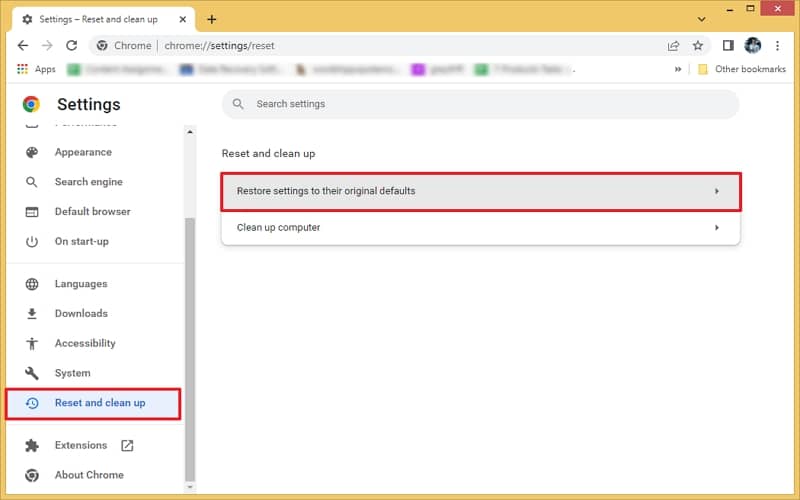Share this page using share icon
Viewport: 800px width, 500px height.
tap(673, 46)
